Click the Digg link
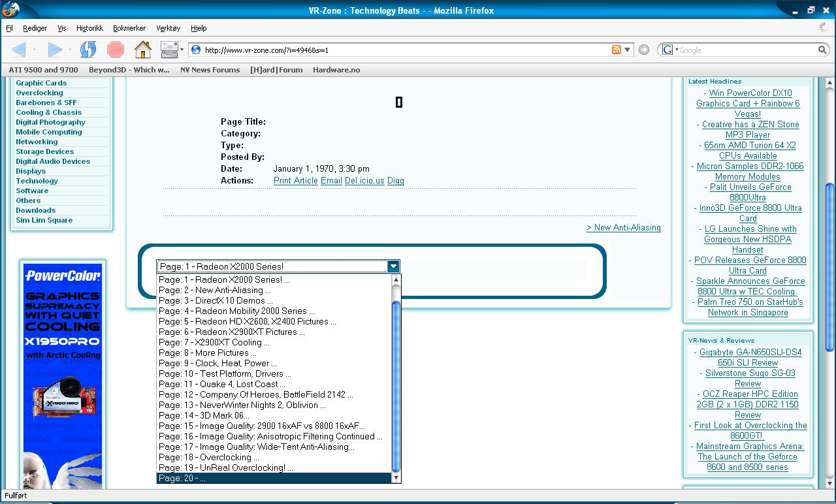The width and height of the screenshot is (836, 504). coord(396,180)
